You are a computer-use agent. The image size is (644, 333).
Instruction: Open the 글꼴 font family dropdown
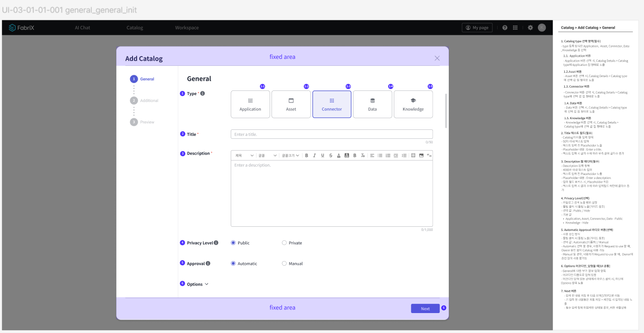pyautogui.click(x=267, y=155)
